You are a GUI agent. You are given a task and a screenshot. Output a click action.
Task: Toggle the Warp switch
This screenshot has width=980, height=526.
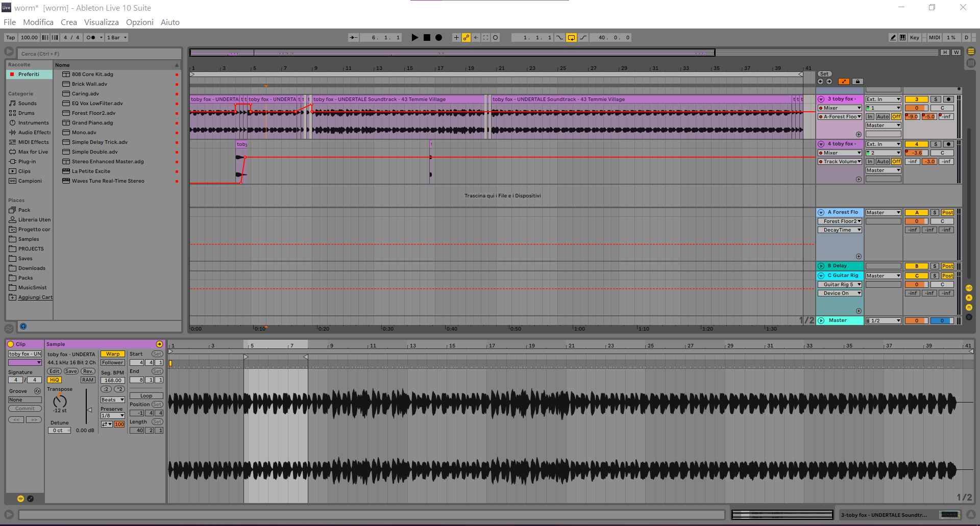tap(113, 354)
